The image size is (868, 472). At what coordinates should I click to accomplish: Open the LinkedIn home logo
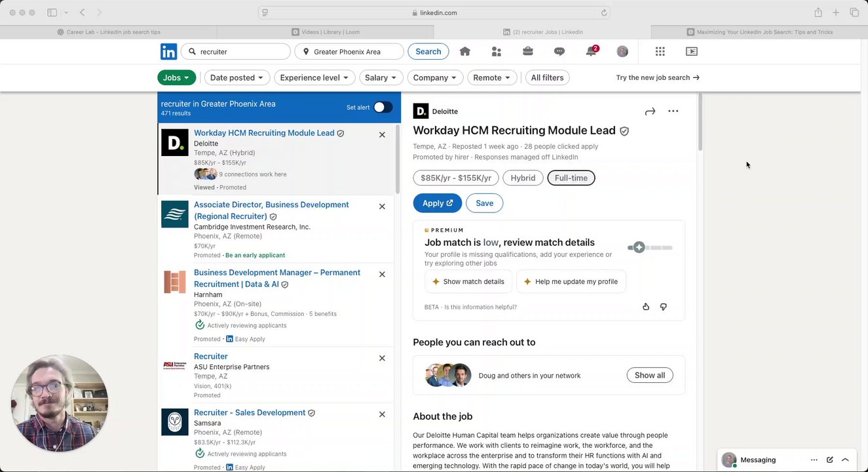coord(168,52)
